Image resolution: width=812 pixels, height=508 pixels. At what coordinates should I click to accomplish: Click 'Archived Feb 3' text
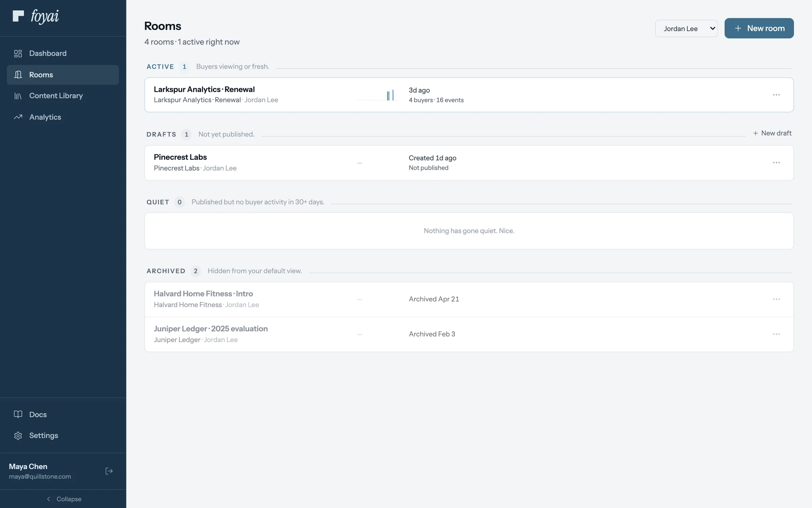[x=432, y=334]
